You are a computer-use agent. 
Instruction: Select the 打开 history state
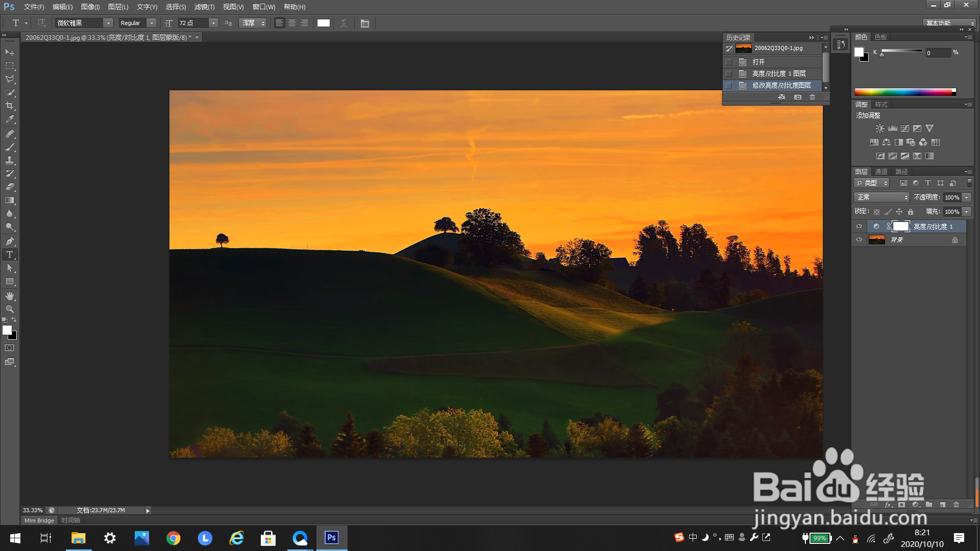(758, 62)
